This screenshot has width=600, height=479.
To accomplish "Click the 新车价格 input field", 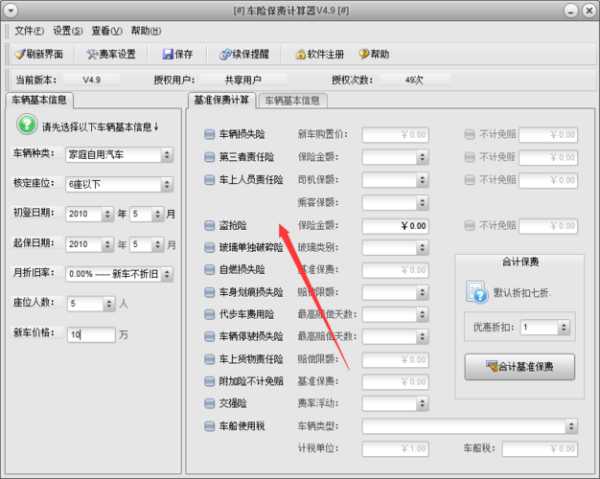I will (x=90, y=335).
